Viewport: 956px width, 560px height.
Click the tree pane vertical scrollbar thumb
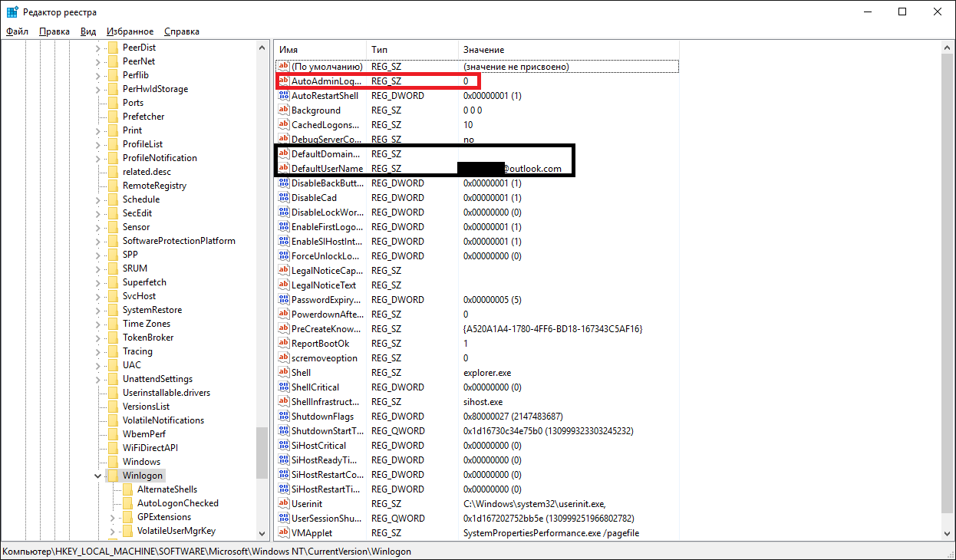(x=262, y=453)
